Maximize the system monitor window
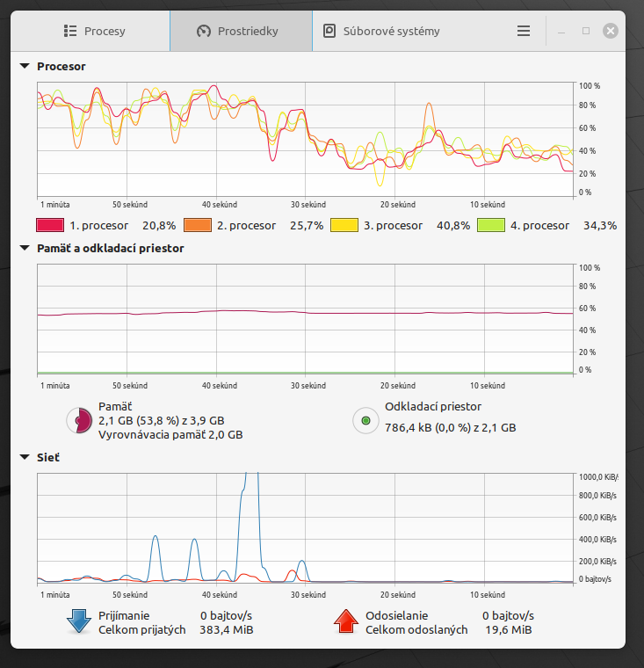This screenshot has height=668, width=644. tap(586, 31)
